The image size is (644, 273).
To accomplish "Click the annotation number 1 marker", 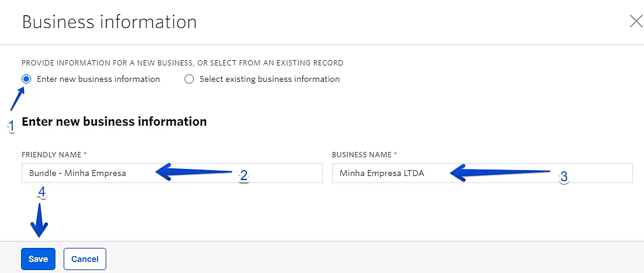I will pos(11,126).
